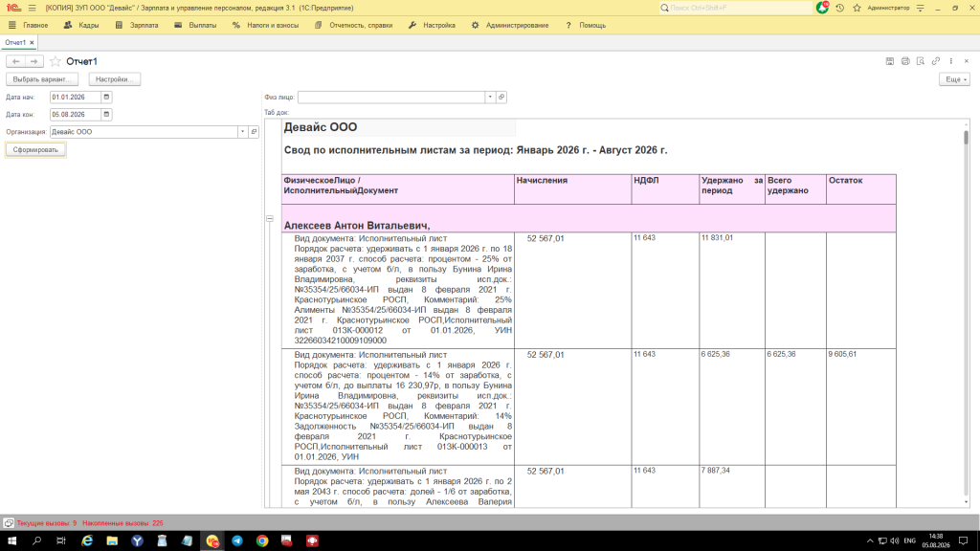980x551 pixels.
Task: Launch Internet Explorer from taskbar
Action: pos(87,541)
